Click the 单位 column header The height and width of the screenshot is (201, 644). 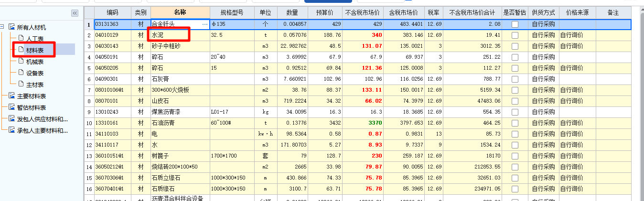coord(266,12)
